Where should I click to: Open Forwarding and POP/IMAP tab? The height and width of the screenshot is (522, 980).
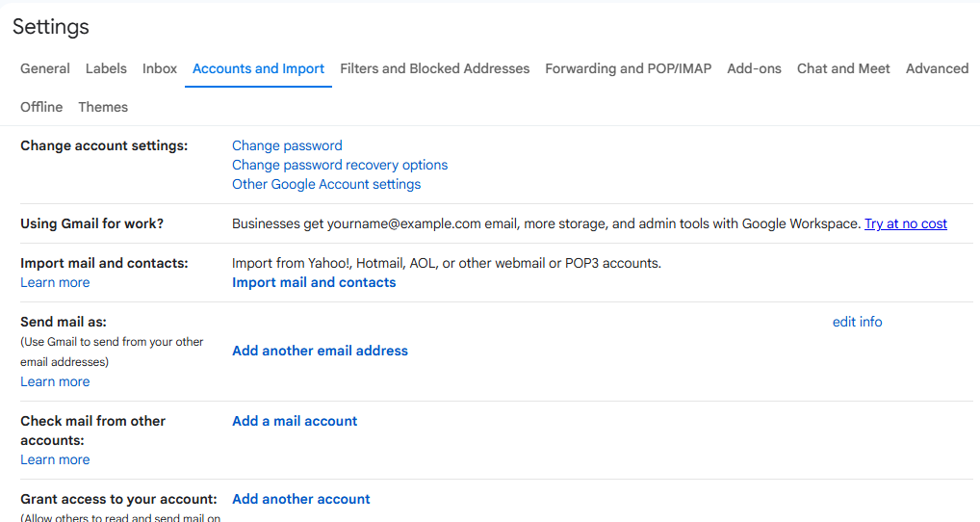[x=628, y=68]
